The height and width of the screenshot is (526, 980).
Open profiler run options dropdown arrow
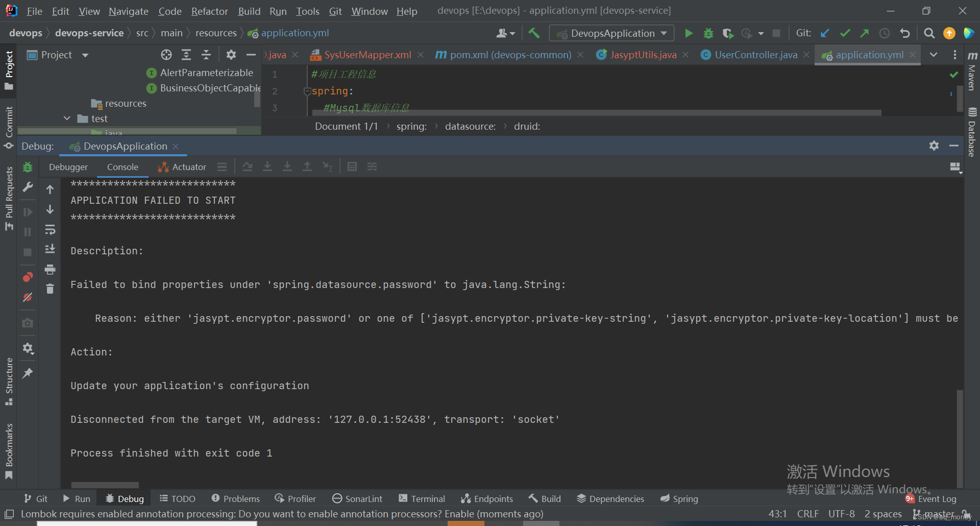(761, 33)
